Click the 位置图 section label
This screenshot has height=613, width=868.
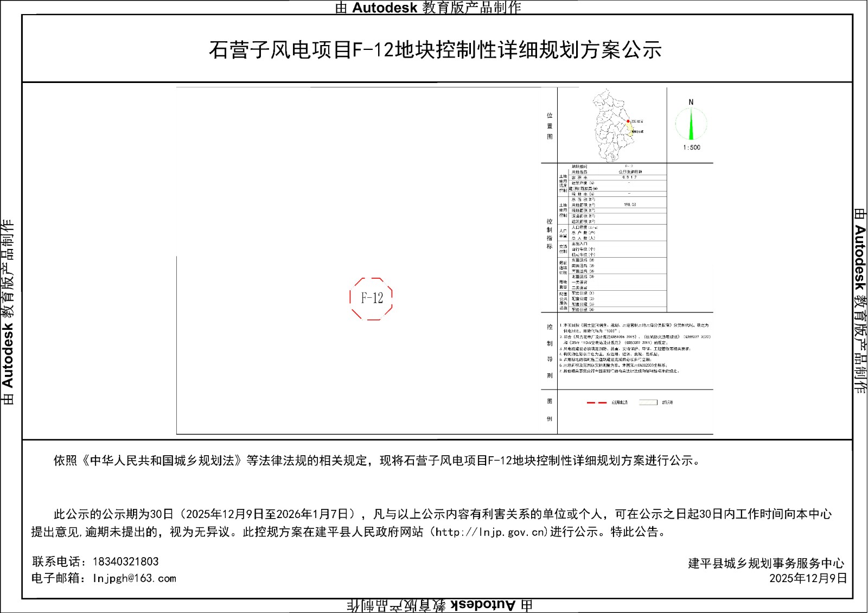(550, 126)
